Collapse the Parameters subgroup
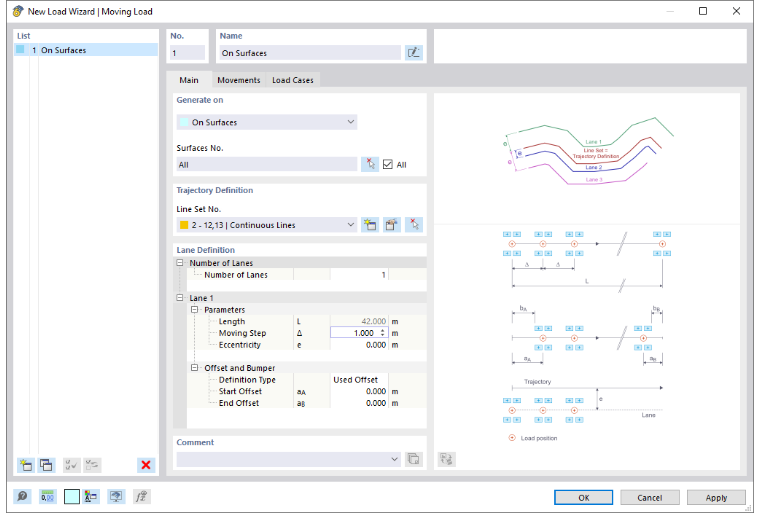This screenshot has width=760, height=513. pos(194,309)
